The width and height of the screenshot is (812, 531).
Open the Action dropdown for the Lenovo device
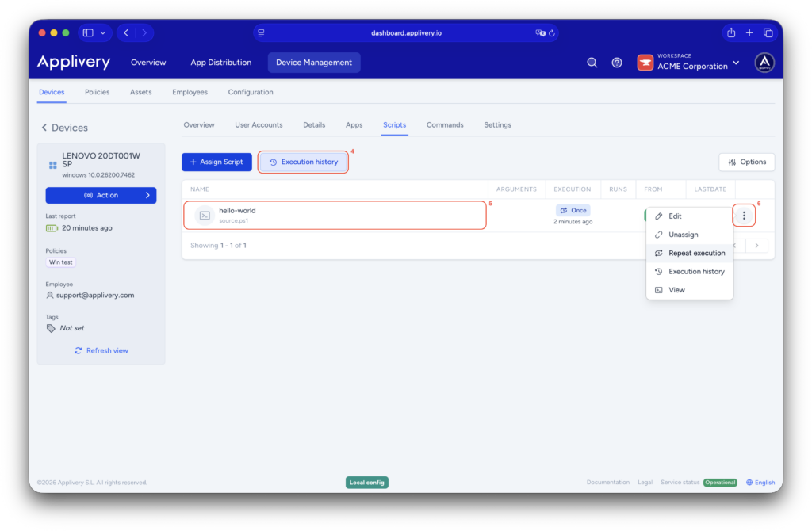101,195
